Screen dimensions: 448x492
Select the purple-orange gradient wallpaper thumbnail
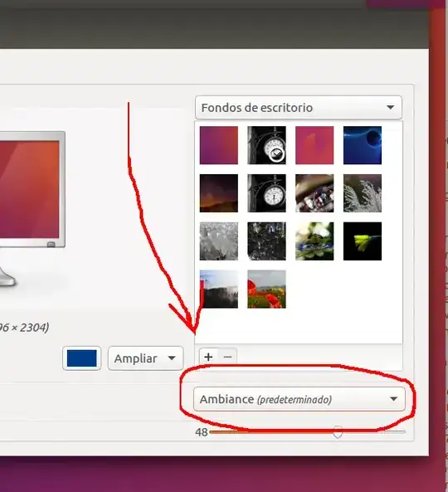[219, 145]
